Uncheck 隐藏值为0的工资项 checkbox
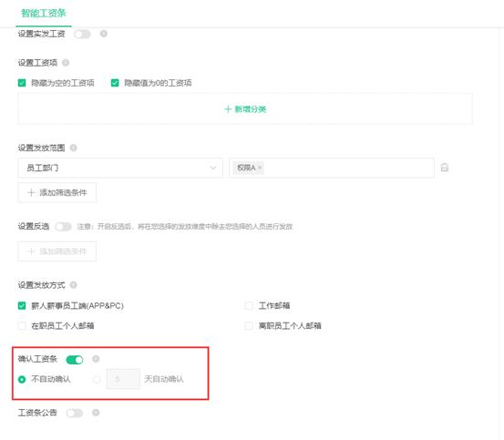 [x=115, y=83]
